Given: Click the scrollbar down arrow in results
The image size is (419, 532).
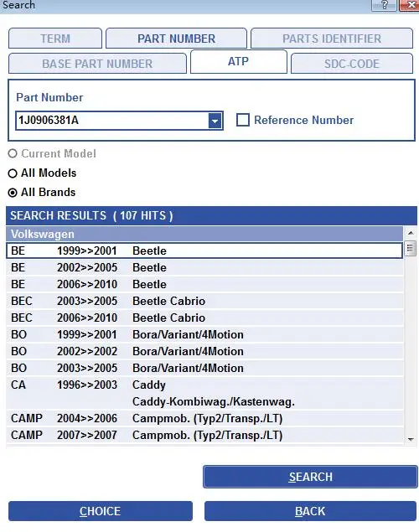Looking at the screenshot, I should coord(411,439).
